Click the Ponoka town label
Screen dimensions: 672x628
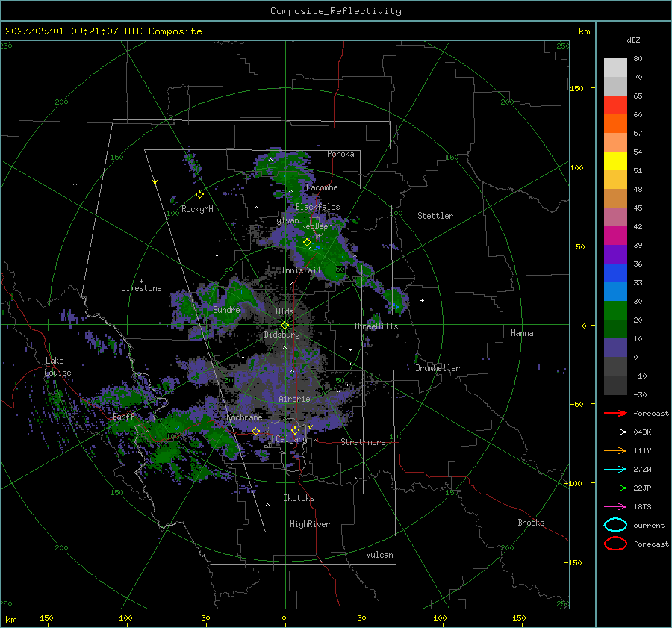click(x=340, y=154)
